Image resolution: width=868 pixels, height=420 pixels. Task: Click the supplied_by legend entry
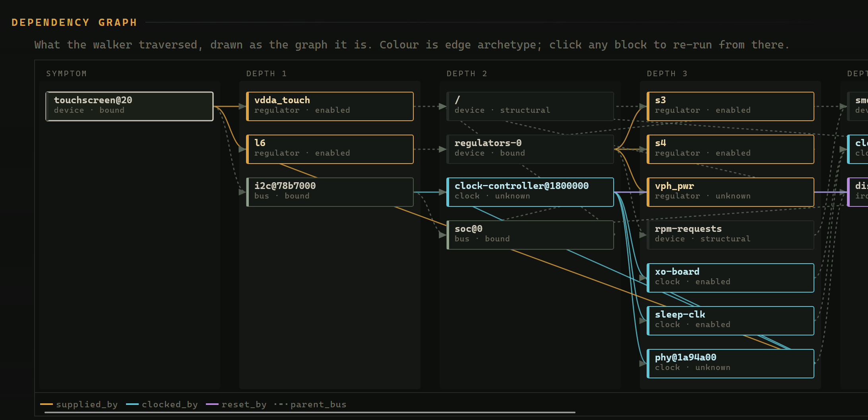tap(79, 405)
